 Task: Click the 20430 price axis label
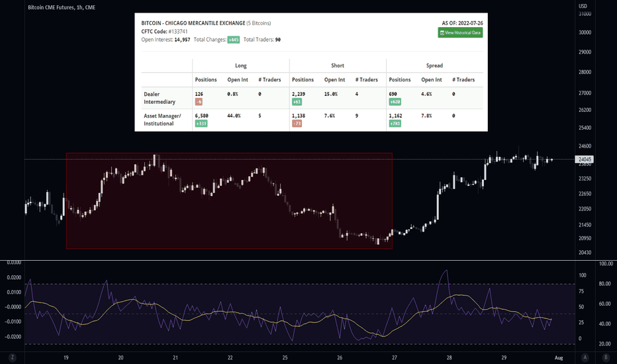click(585, 253)
